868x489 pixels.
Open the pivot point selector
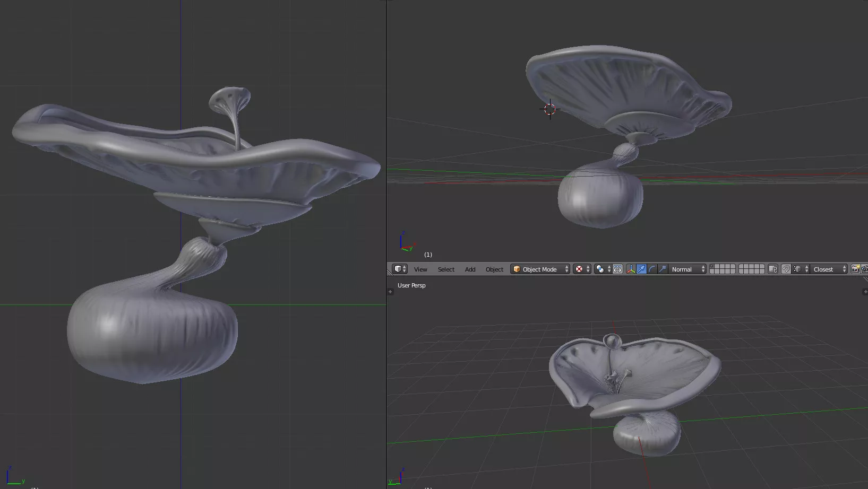click(603, 269)
